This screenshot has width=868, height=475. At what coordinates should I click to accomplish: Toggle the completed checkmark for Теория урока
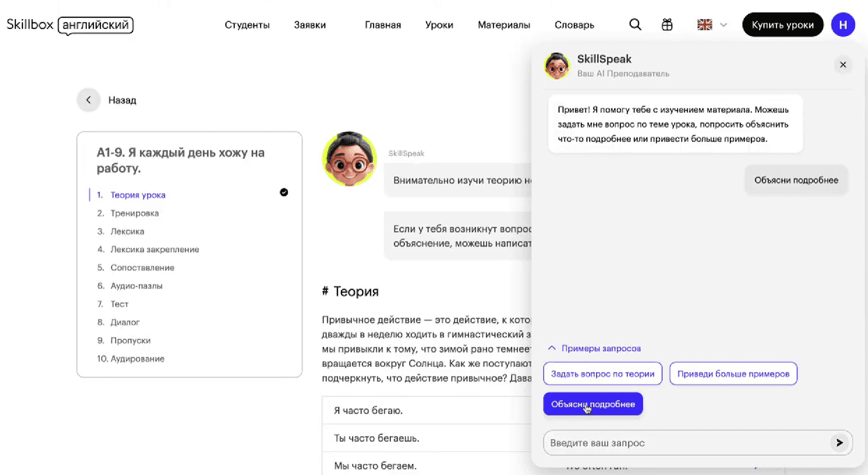(284, 192)
